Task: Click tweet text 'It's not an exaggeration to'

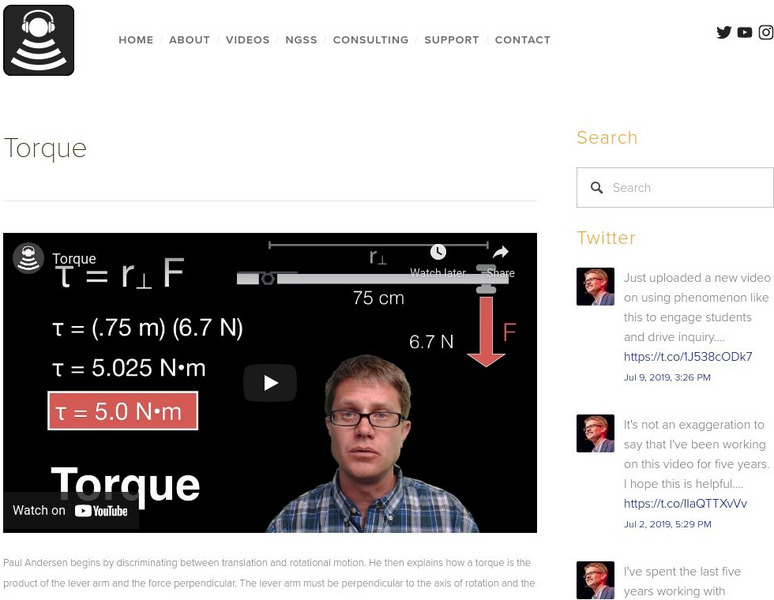Action: tap(694, 425)
